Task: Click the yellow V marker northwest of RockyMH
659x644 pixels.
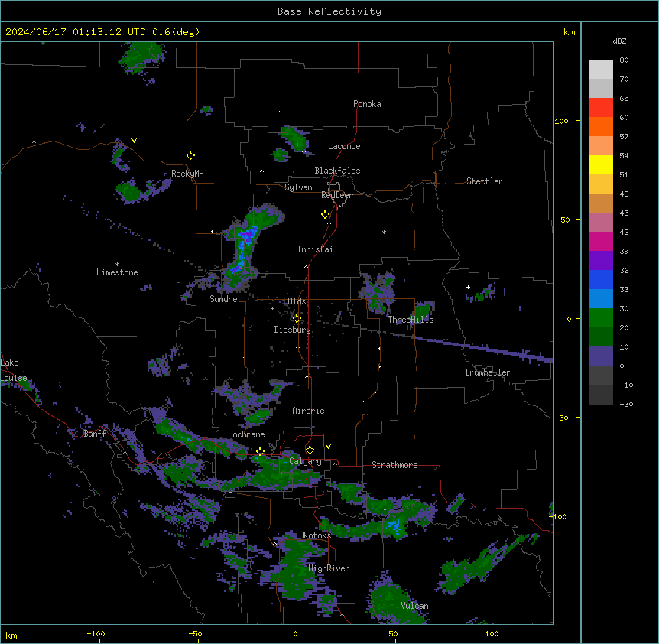Action: point(134,141)
